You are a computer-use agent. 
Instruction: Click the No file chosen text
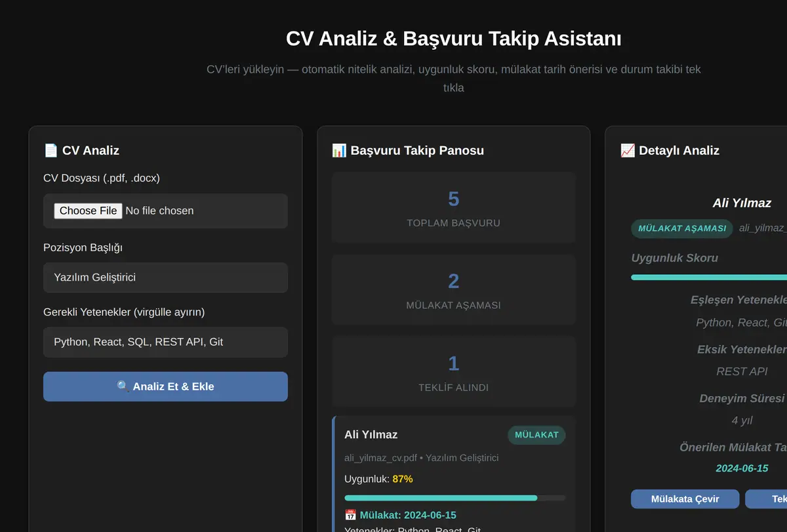coord(159,211)
